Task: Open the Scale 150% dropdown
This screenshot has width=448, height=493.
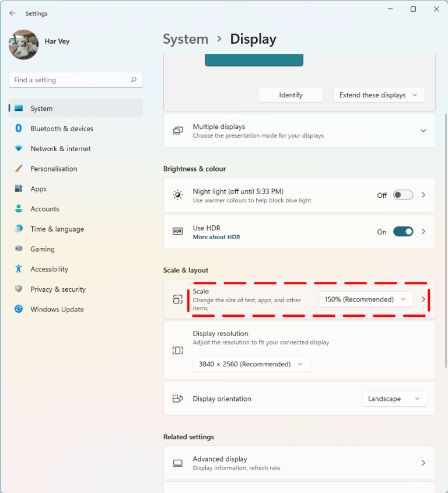Action: tap(365, 299)
